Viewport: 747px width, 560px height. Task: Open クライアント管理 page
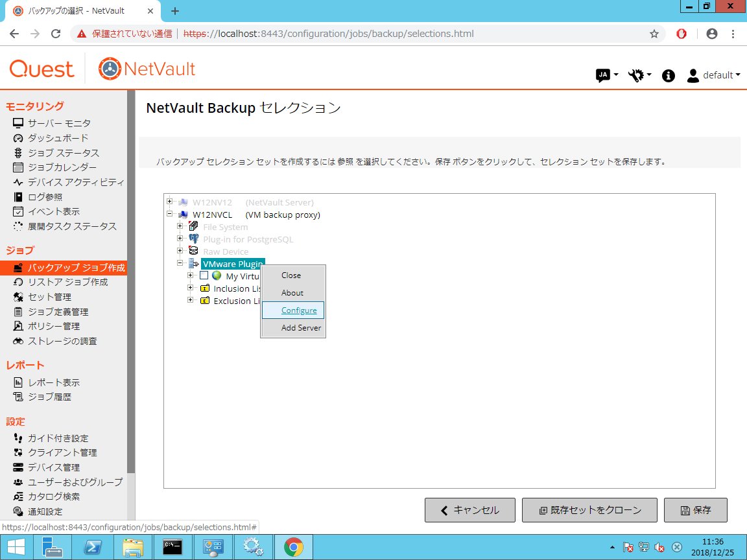coord(62,452)
